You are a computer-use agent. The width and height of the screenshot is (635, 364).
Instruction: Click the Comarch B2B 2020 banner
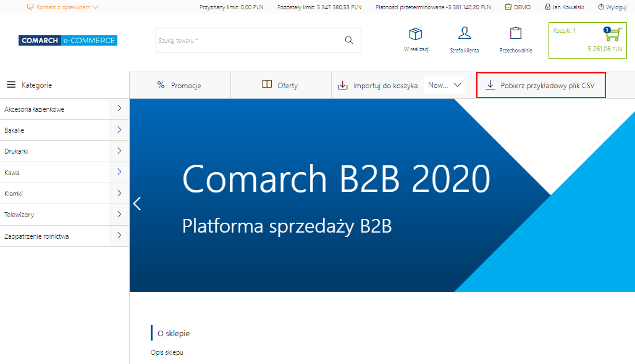[x=382, y=195]
